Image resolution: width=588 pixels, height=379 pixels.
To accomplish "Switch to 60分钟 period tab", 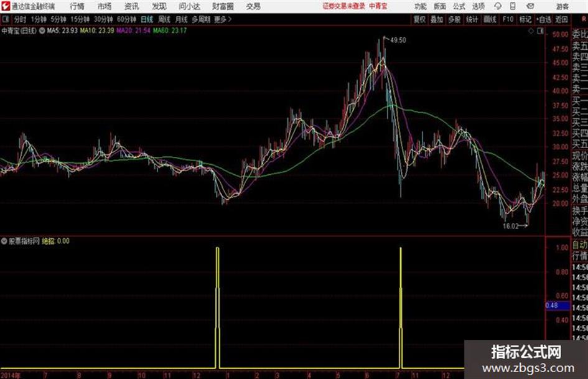I will (126, 19).
